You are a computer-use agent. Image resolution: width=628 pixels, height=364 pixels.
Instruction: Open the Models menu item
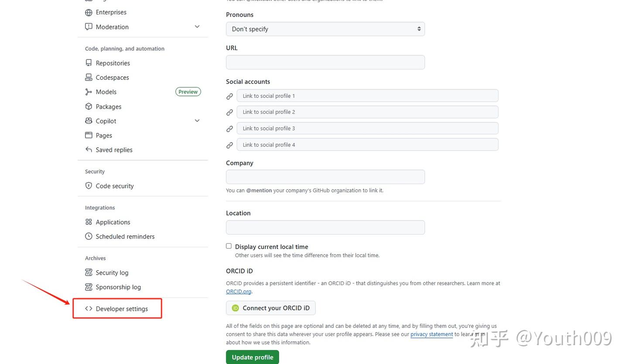106,92
